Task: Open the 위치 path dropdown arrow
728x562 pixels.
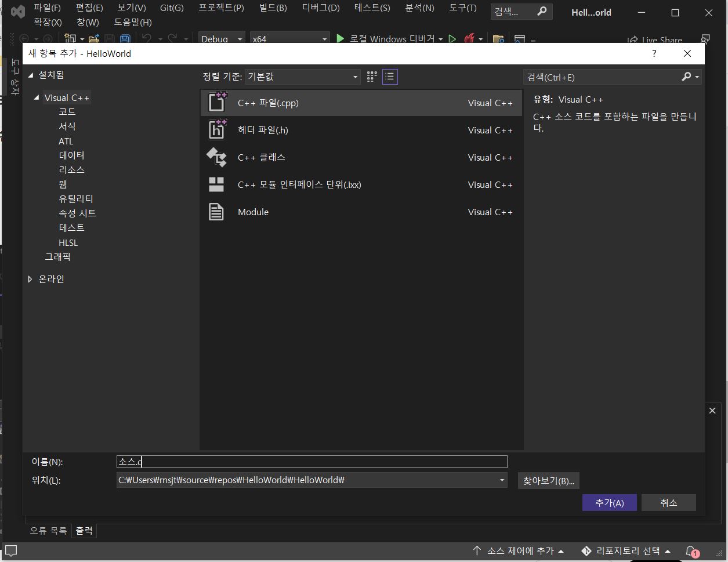Action: 502,480
